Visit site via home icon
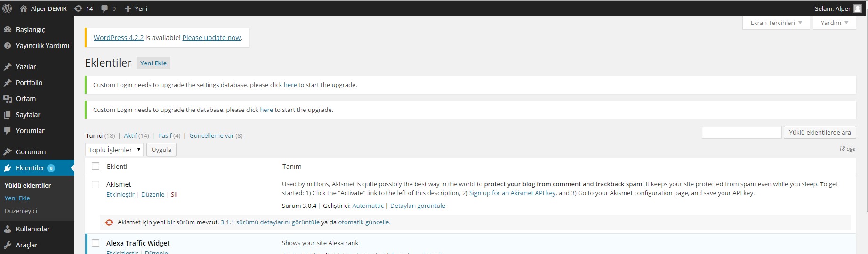 [x=23, y=8]
